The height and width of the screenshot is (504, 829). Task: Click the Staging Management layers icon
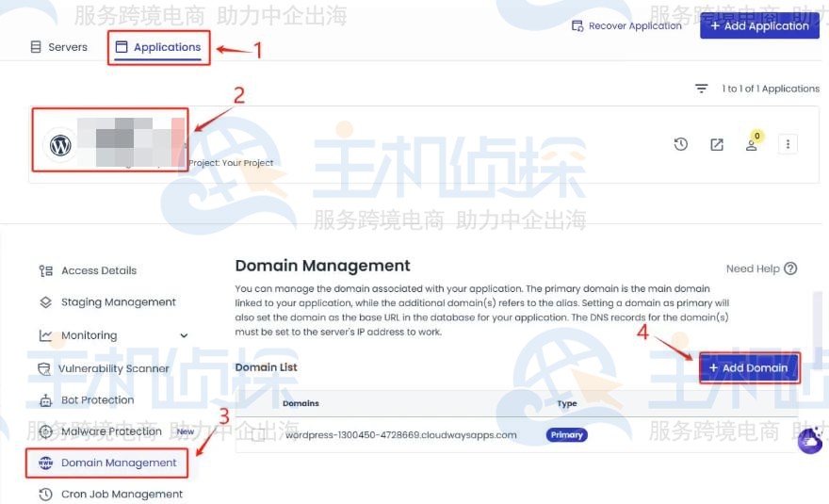46,302
